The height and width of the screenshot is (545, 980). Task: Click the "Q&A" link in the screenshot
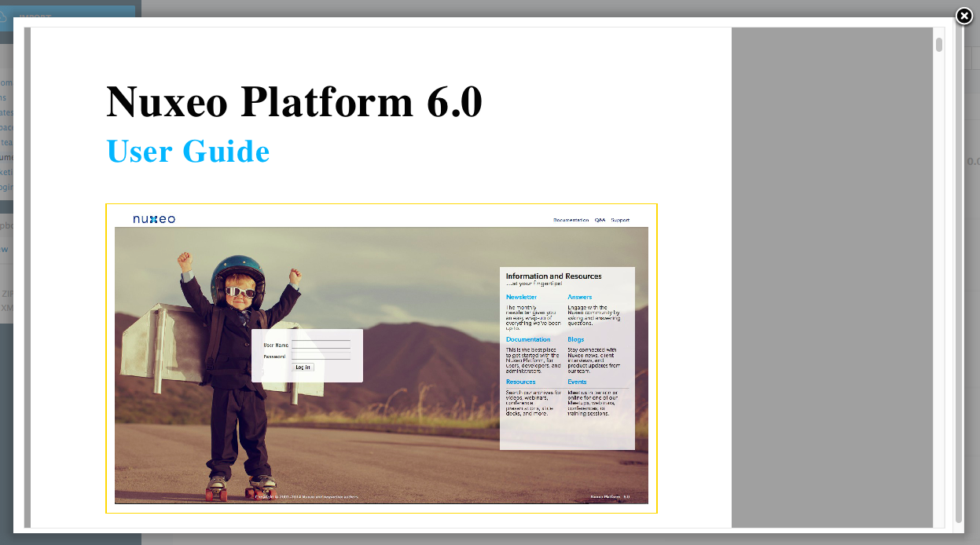[x=600, y=220]
